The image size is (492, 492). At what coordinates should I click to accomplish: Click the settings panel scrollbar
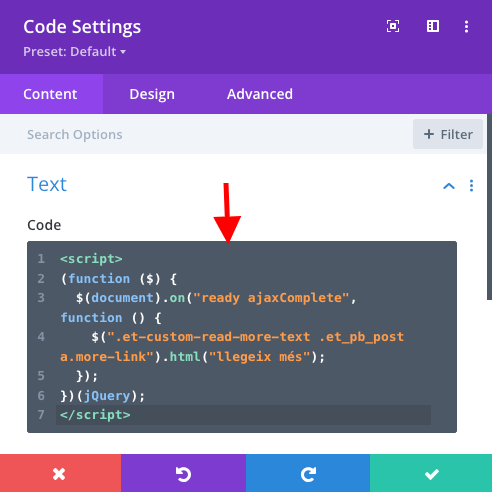point(489,207)
